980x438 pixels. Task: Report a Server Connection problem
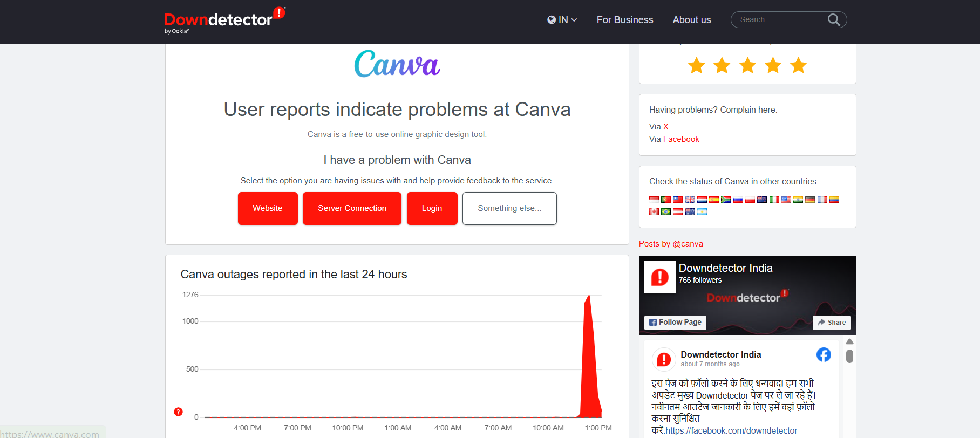[x=352, y=208]
